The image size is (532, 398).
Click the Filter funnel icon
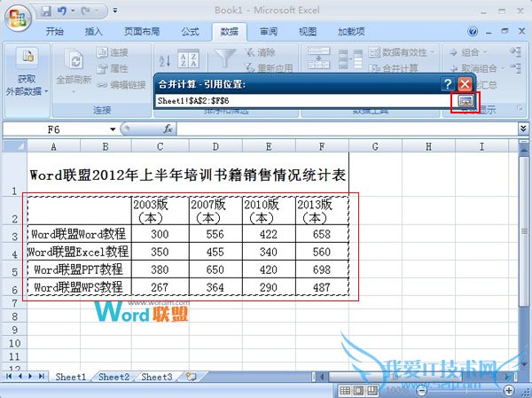coord(225,59)
